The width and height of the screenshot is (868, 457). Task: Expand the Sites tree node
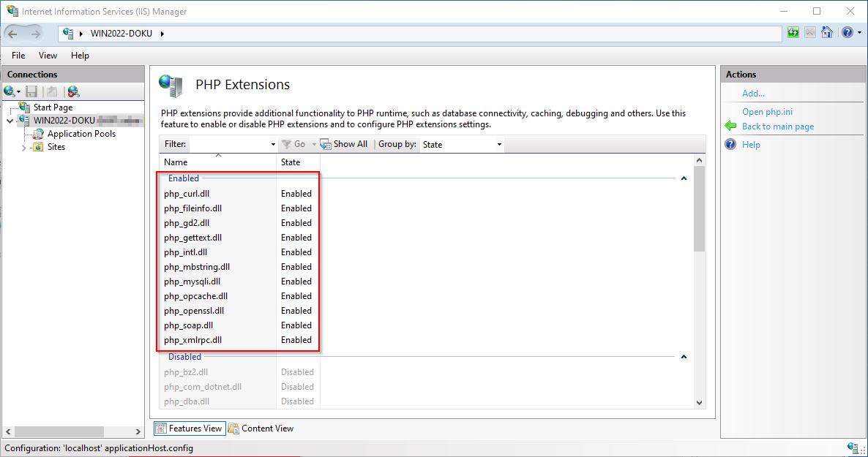(24, 147)
